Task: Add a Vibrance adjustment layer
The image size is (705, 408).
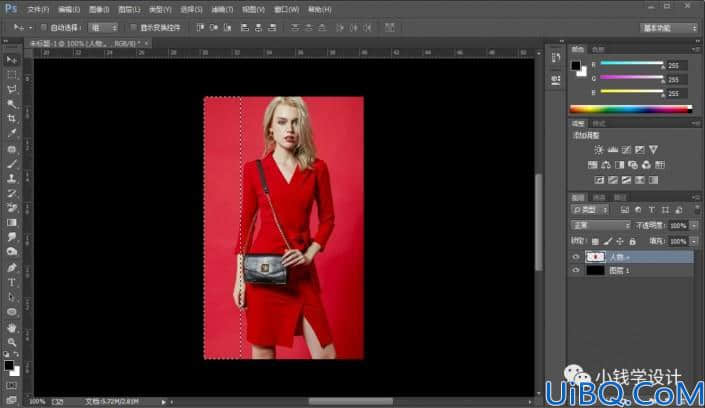Action: (x=653, y=150)
